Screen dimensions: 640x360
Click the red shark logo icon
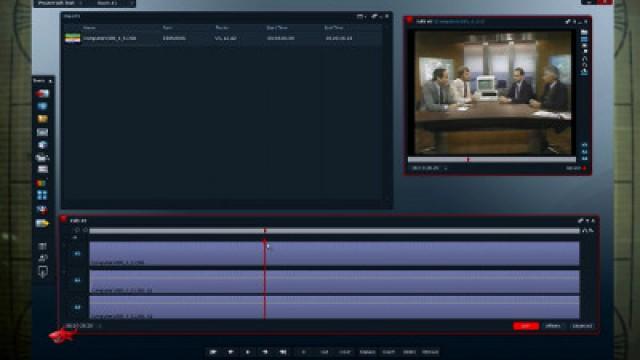(x=62, y=336)
